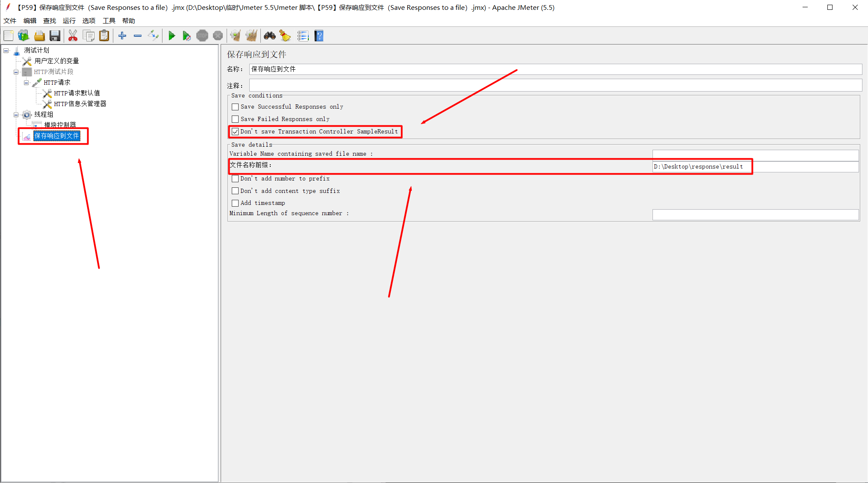
Task: Collapse the 测试计划 tree root node
Action: coord(6,50)
